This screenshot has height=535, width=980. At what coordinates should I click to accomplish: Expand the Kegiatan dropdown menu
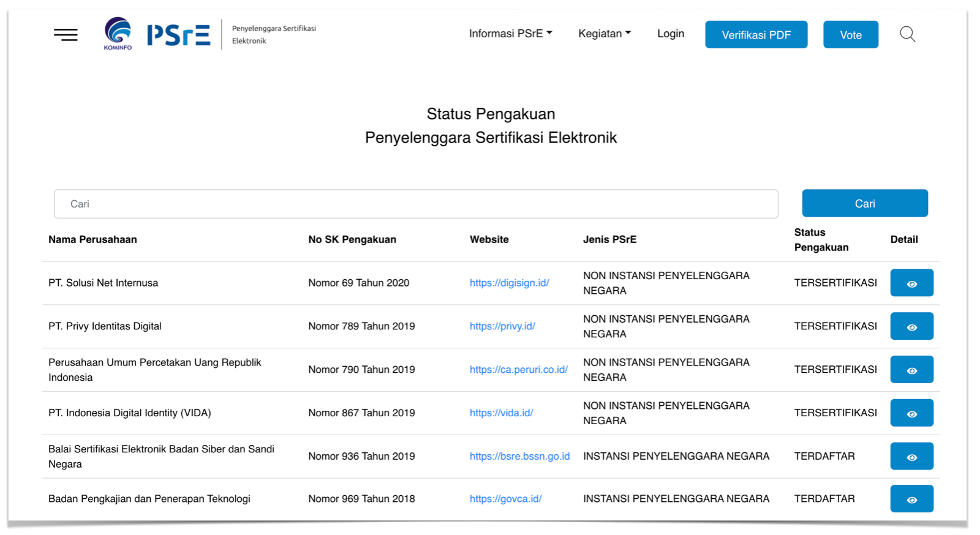(604, 34)
